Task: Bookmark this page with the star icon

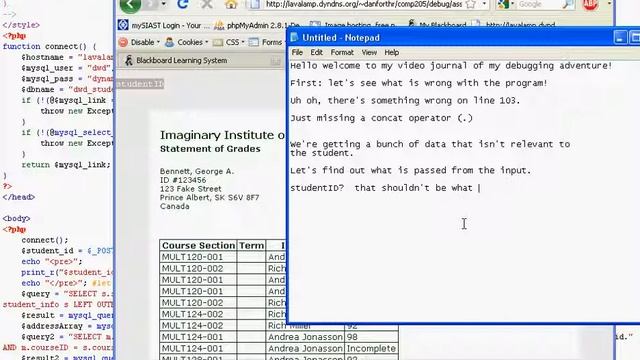Action: pyautogui.click(x=471, y=4)
